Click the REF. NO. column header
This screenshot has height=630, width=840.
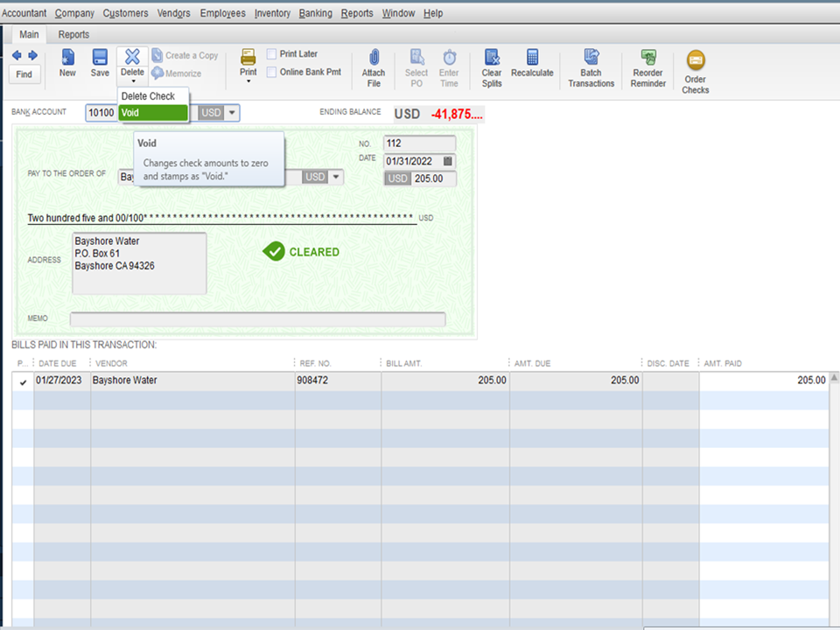point(316,363)
